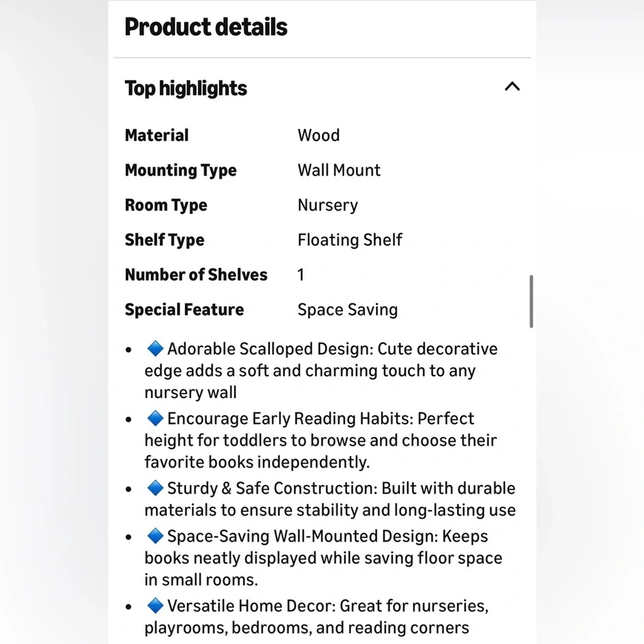This screenshot has height=644, width=644.
Task: Click the Top highlights heading
Action: (185, 89)
